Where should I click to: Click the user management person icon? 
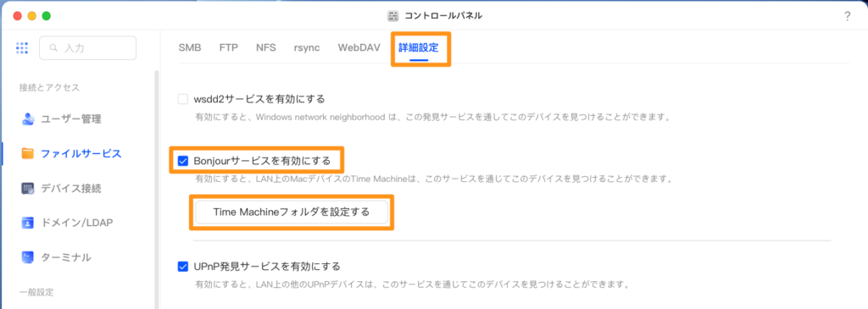point(28,119)
